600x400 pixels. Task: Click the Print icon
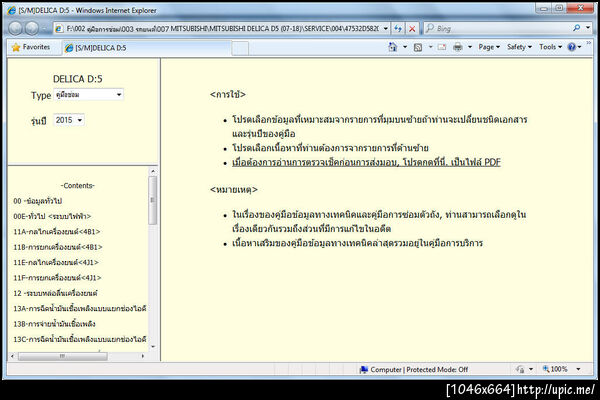(458, 47)
